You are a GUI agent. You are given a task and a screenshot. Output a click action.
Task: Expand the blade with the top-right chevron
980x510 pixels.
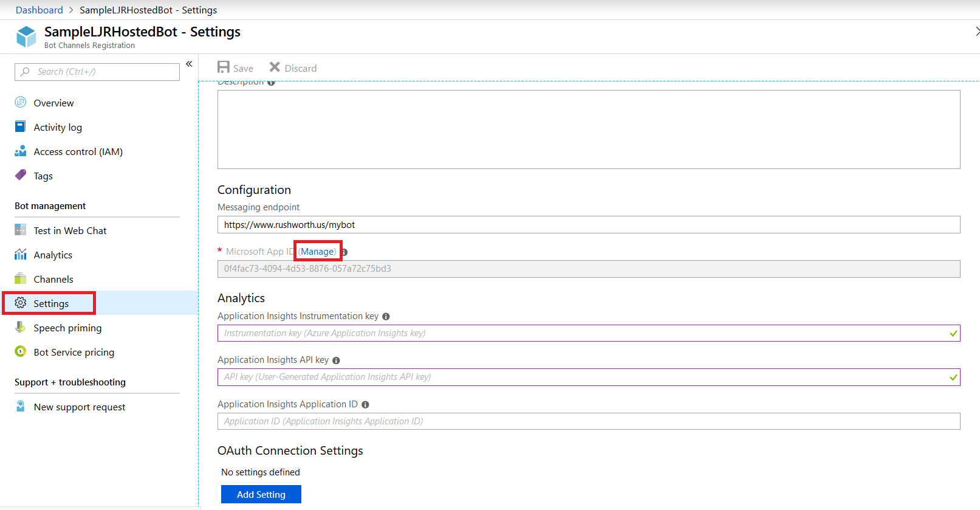976,31
